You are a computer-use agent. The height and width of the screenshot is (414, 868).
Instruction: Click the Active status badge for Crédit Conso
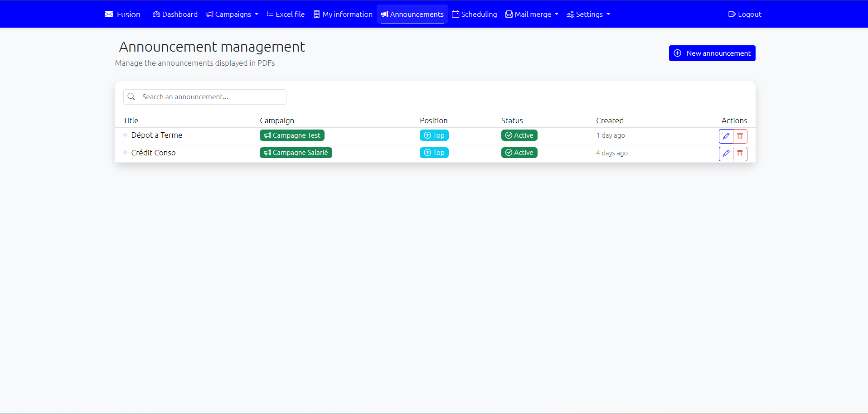click(x=519, y=153)
